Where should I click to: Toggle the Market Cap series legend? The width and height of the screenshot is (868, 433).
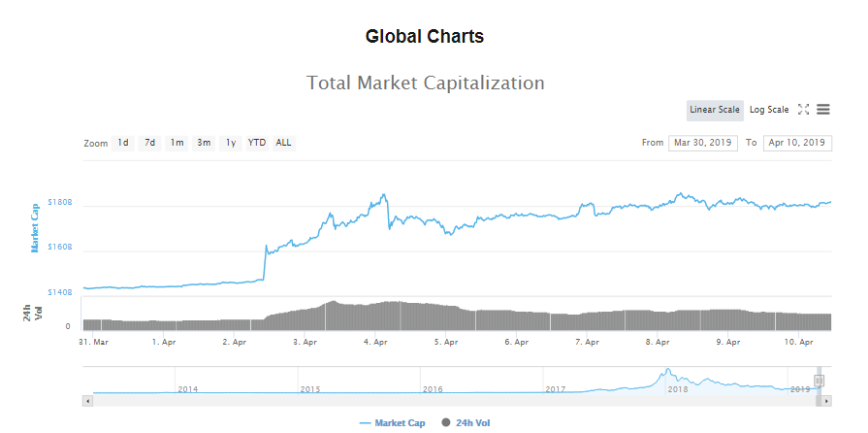point(393,423)
